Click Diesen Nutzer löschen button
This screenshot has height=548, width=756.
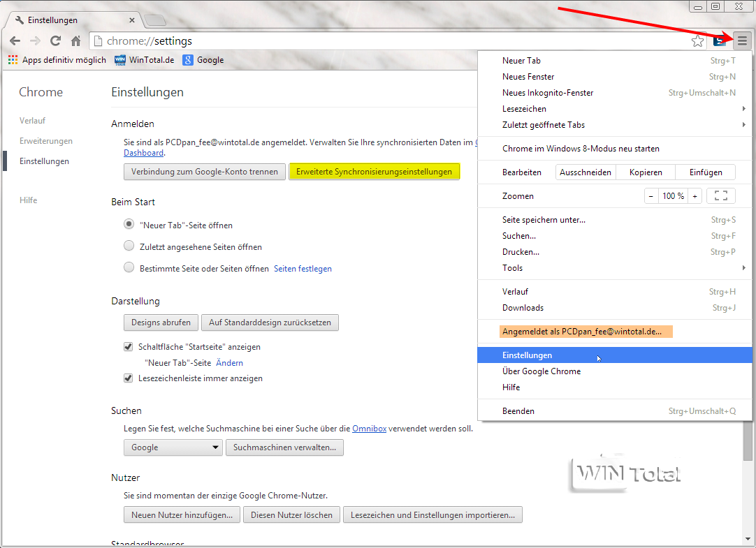291,514
